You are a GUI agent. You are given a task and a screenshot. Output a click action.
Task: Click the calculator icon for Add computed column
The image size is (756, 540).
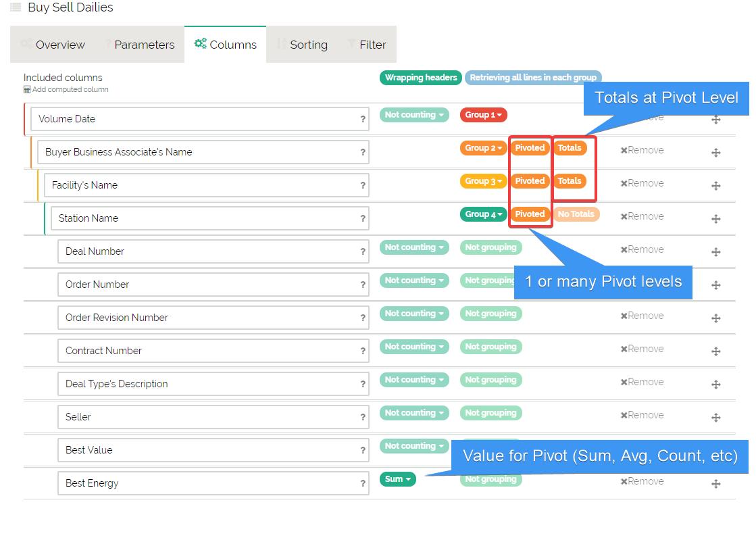[x=27, y=89]
